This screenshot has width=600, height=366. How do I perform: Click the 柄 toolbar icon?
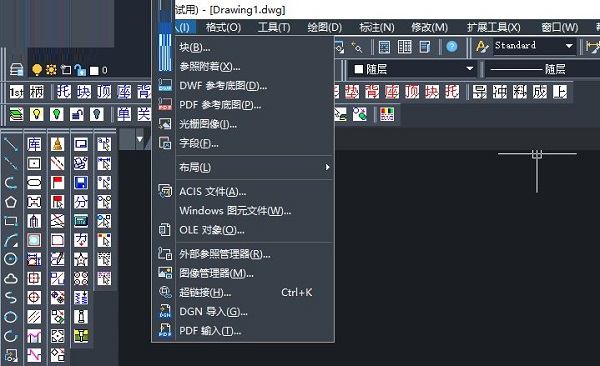click(36, 92)
